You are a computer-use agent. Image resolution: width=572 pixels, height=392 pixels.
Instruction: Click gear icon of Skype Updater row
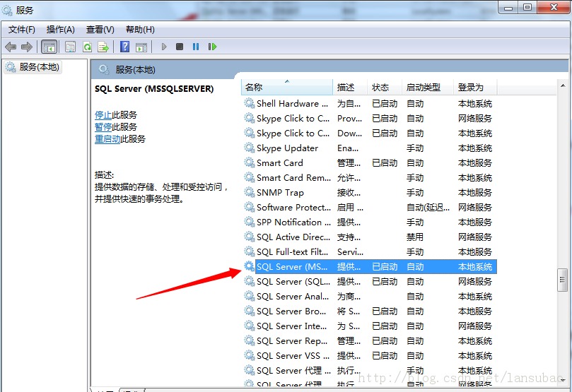250,148
